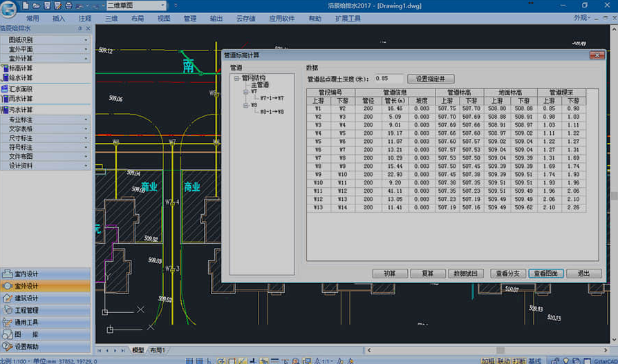This screenshot has width=618, height=364.
Task: Click the 设置指定井 button
Action: pyautogui.click(x=431, y=79)
